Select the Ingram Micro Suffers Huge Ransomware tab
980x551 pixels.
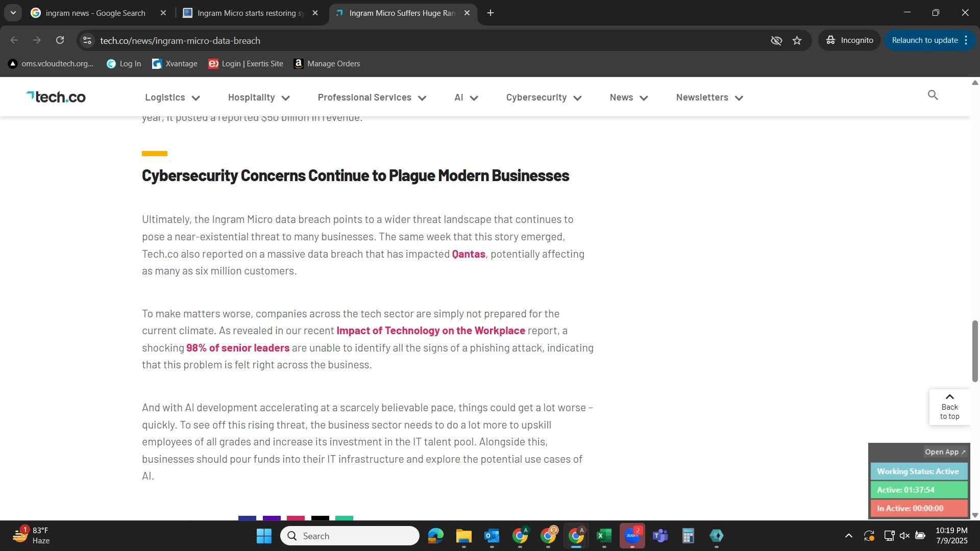tap(402, 13)
